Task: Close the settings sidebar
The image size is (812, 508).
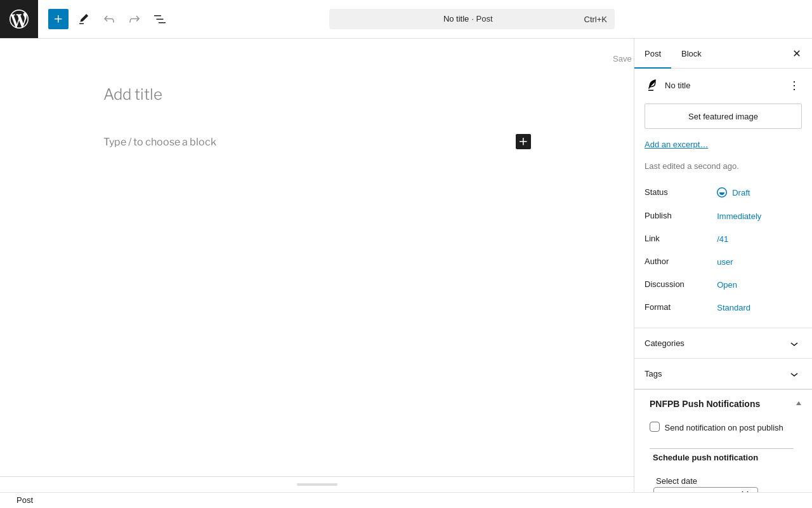Action: click(797, 53)
